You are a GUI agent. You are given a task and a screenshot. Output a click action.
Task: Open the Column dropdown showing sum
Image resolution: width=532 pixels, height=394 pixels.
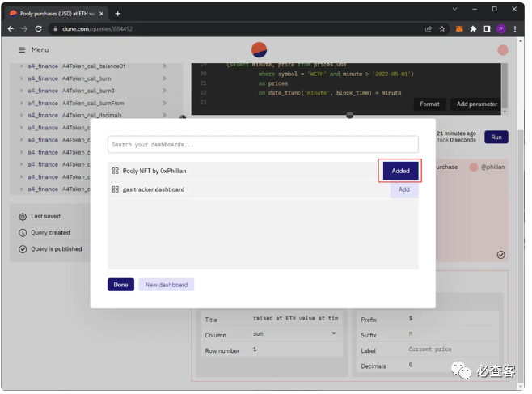tap(294, 333)
